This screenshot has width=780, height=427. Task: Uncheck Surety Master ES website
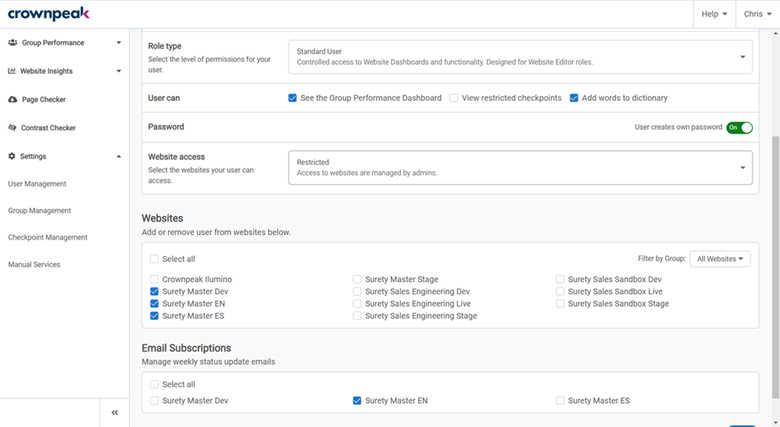[154, 316]
